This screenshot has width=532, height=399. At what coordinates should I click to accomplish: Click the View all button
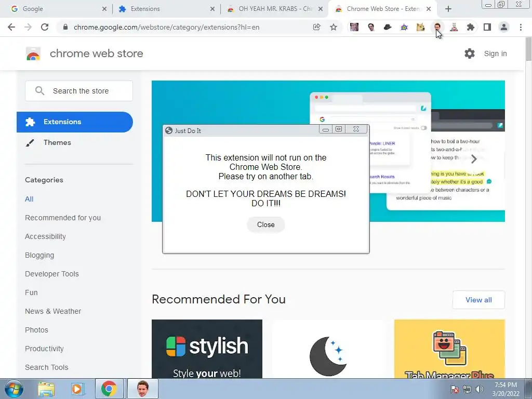pyautogui.click(x=478, y=300)
